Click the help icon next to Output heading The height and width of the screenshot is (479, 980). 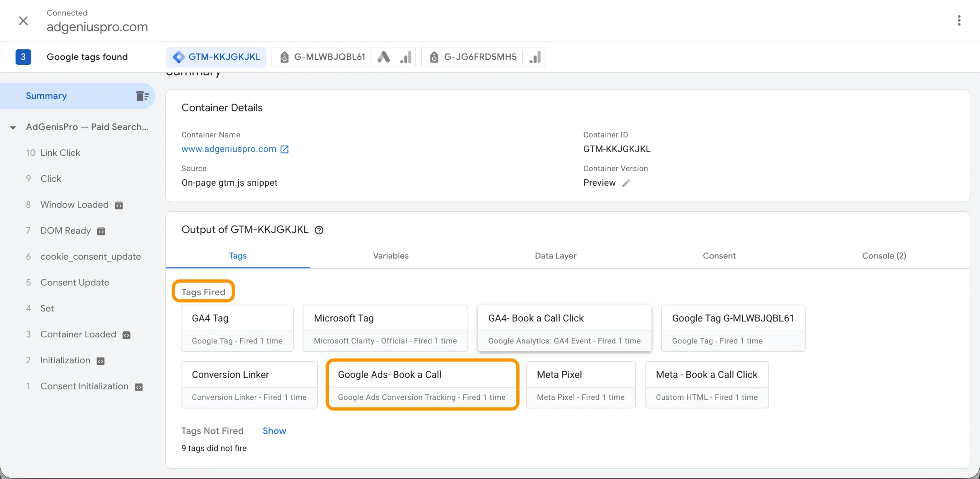tap(319, 230)
